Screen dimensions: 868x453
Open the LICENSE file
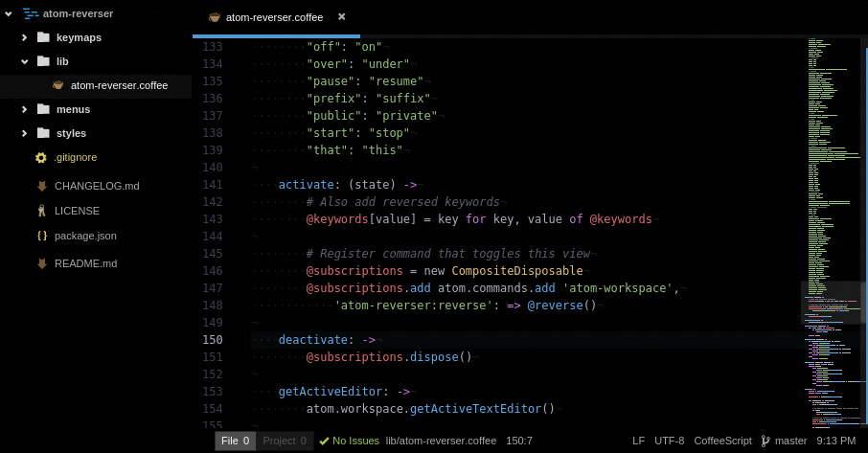[x=77, y=212]
